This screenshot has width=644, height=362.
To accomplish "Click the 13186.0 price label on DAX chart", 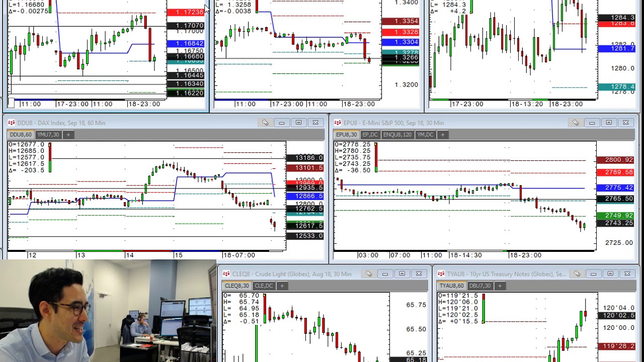I will tap(306, 158).
